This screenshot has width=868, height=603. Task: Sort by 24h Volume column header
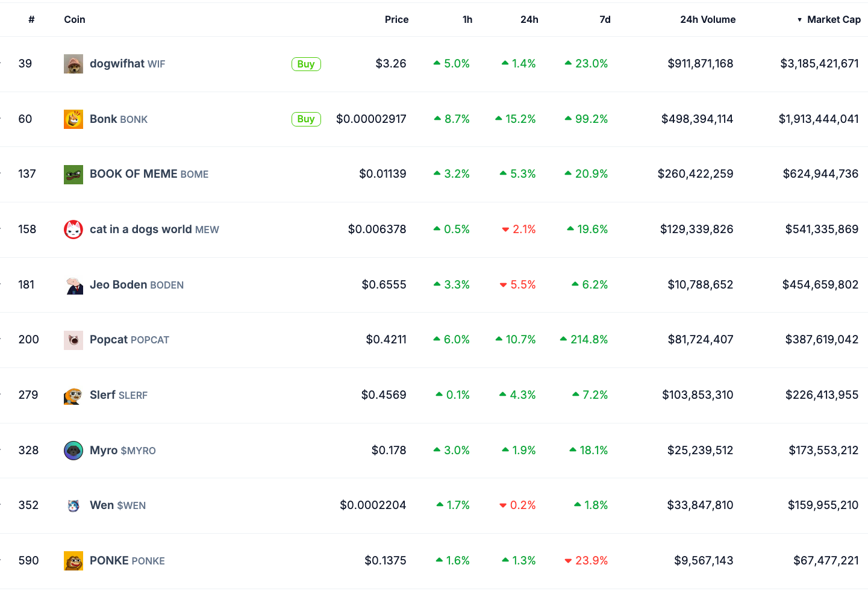(707, 20)
